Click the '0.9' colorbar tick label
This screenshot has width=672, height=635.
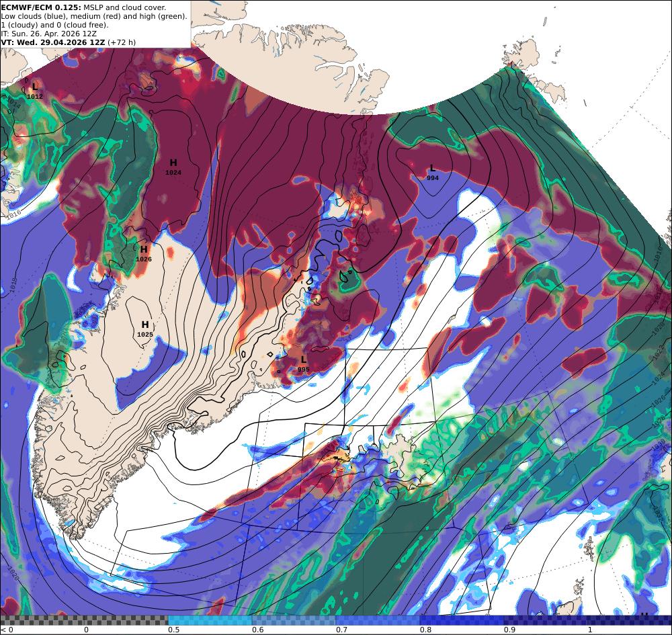point(509,630)
